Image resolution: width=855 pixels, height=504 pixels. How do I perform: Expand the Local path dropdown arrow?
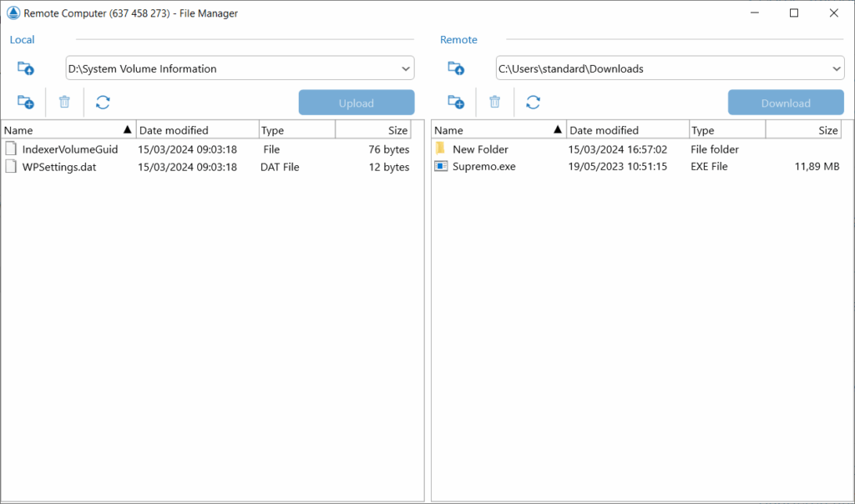(405, 68)
